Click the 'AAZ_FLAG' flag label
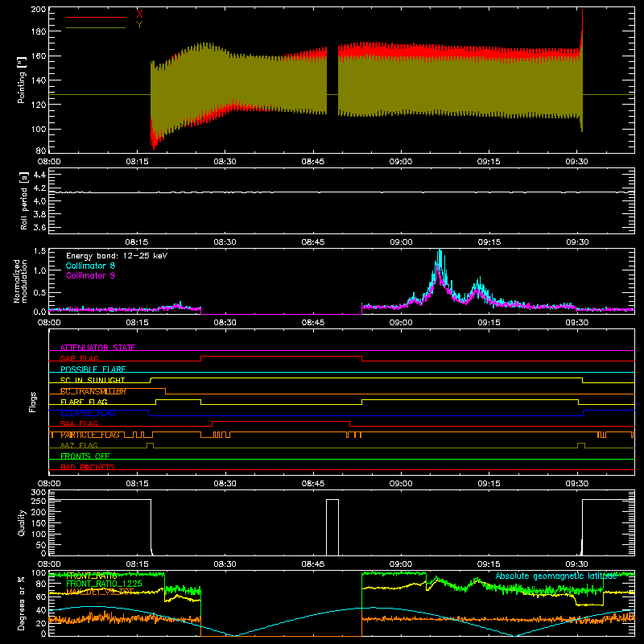This screenshot has height=644, width=644. click(x=79, y=445)
